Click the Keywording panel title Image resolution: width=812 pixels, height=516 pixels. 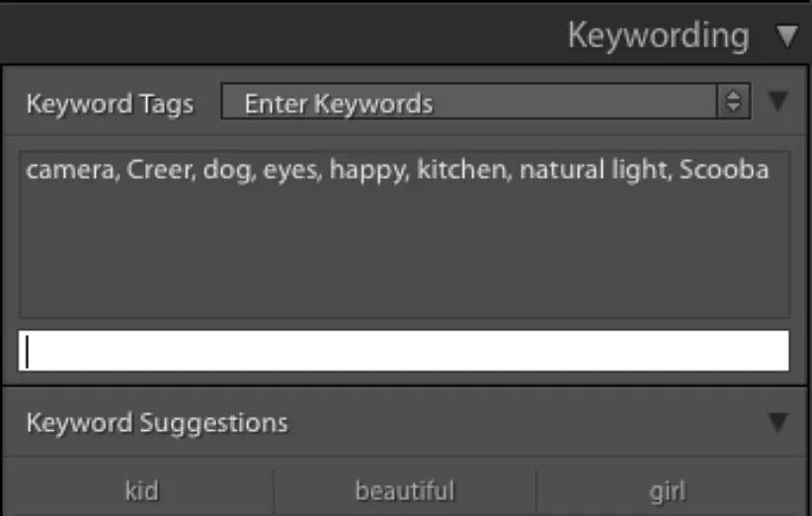click(x=658, y=37)
